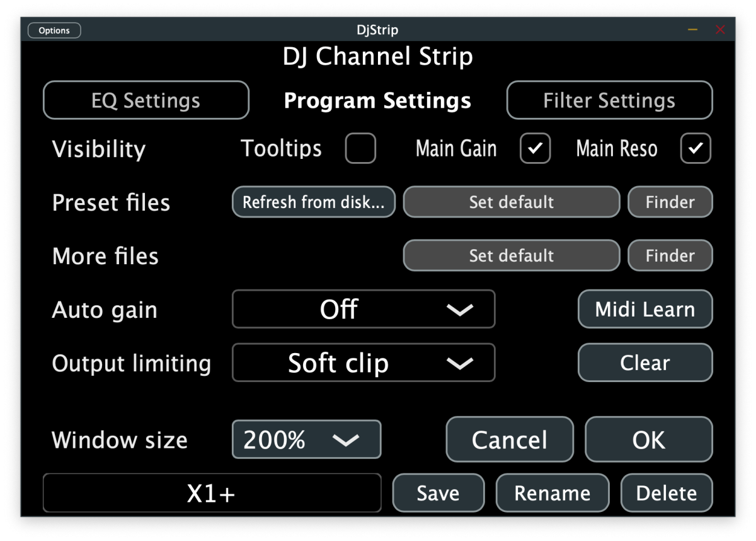Click the Midi Learn button
Screen dimensions: 756x541
[x=645, y=309]
